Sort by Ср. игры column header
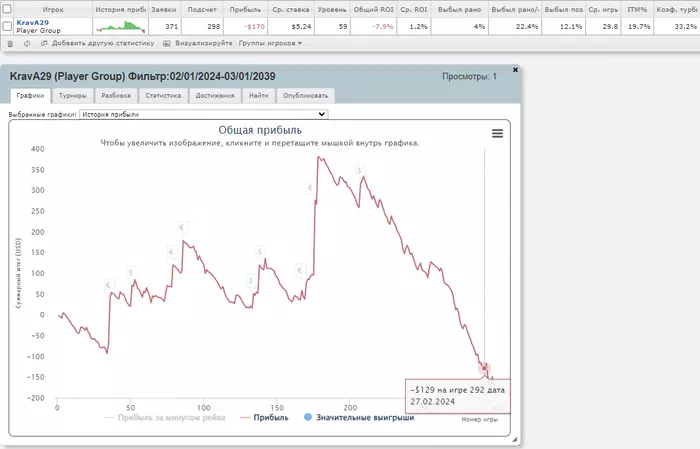The width and height of the screenshot is (700, 449). (x=603, y=9)
